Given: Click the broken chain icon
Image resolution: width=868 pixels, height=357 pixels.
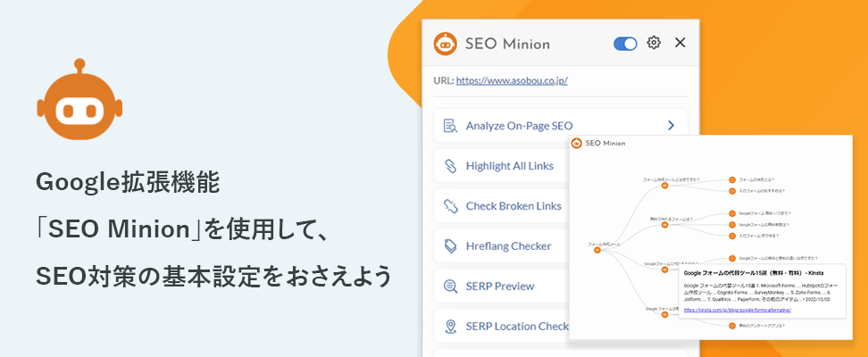Looking at the screenshot, I should coord(451,206).
